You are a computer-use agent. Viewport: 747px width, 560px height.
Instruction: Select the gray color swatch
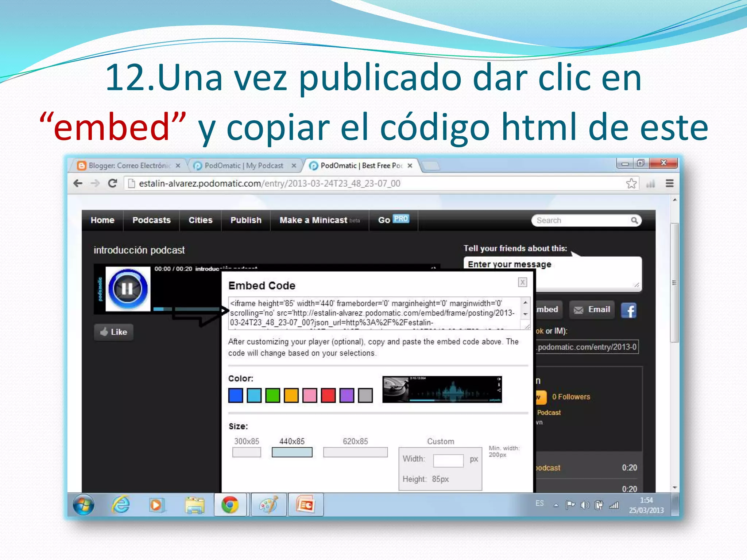coord(365,396)
